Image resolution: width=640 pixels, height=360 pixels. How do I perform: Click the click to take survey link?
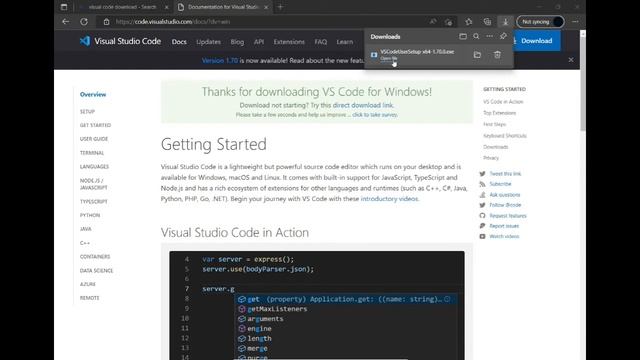tap(375, 115)
